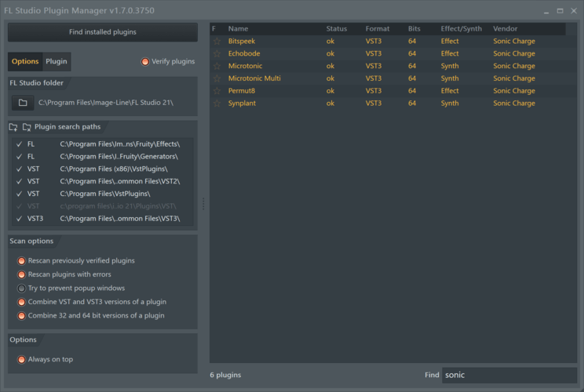
Task: Favorite the Permut8 plugin star
Action: [217, 91]
